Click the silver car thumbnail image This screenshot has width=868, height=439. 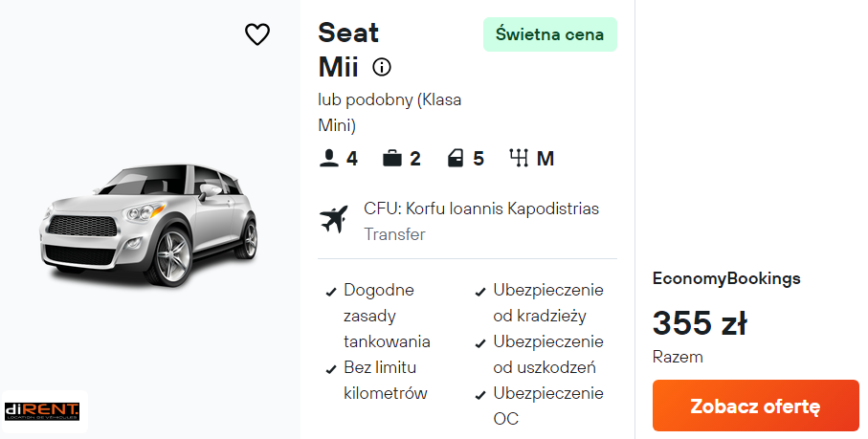[148, 223]
